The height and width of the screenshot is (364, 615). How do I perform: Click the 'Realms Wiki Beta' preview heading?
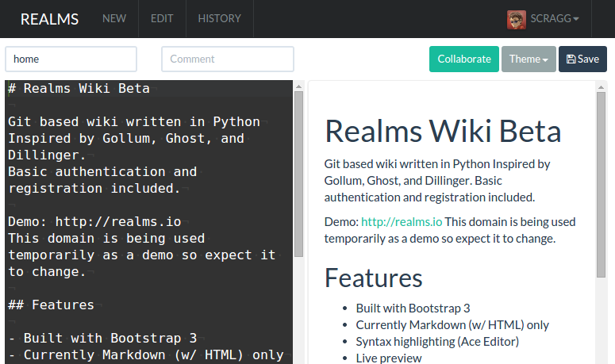(x=443, y=132)
